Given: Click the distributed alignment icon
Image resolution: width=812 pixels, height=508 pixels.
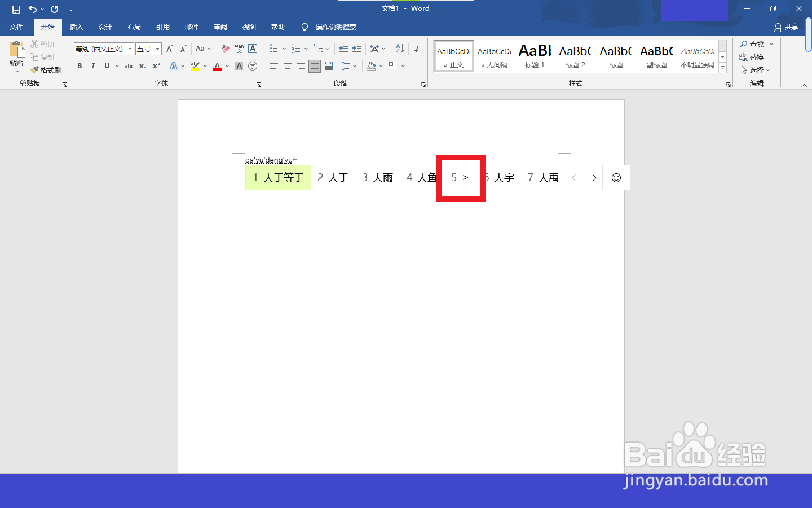Looking at the screenshot, I should pyautogui.click(x=328, y=66).
